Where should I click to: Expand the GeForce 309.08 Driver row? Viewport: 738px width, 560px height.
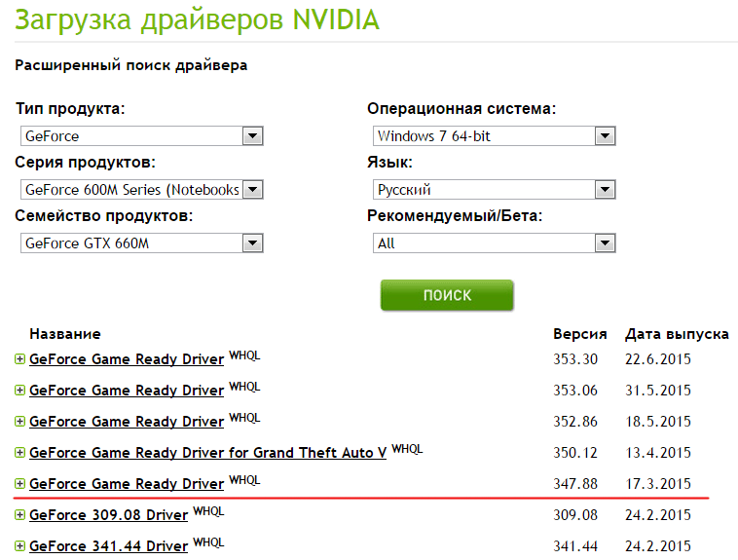tap(19, 514)
